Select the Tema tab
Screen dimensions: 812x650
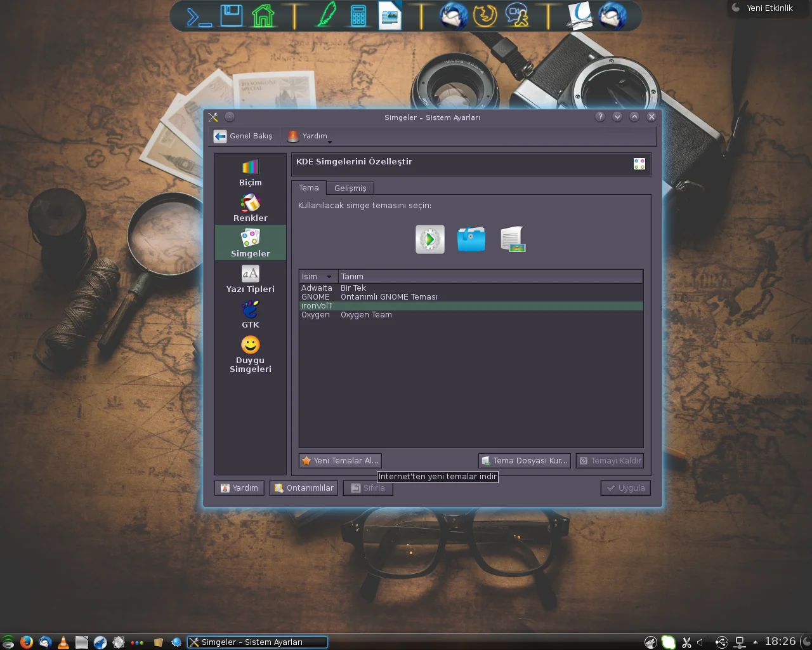(x=308, y=188)
